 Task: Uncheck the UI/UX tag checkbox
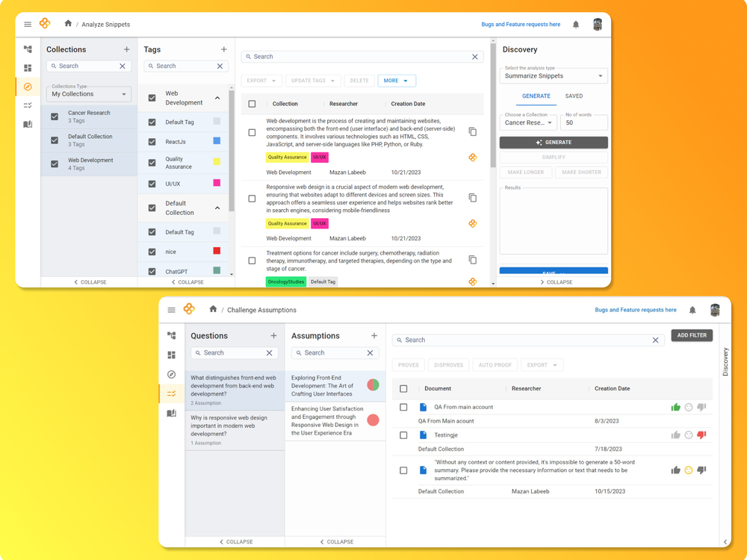click(x=152, y=184)
